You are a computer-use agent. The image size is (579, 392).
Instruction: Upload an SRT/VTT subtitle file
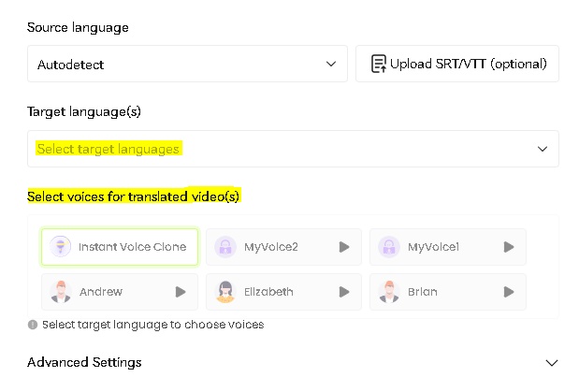(x=457, y=65)
